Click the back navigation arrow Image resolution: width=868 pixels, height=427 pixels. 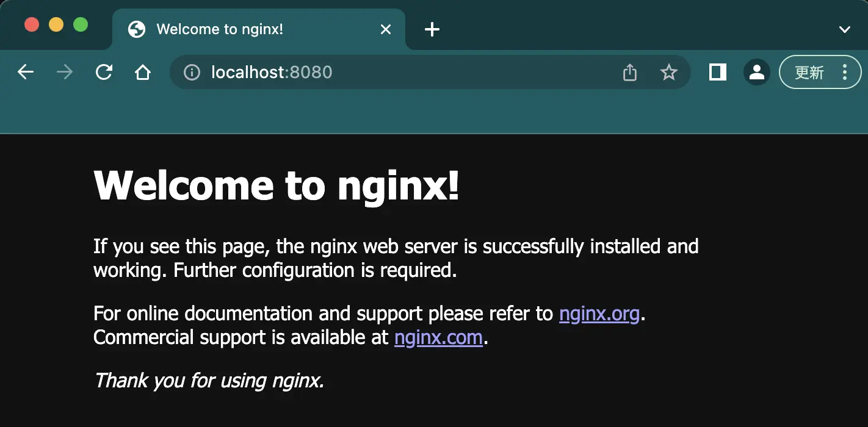point(25,72)
